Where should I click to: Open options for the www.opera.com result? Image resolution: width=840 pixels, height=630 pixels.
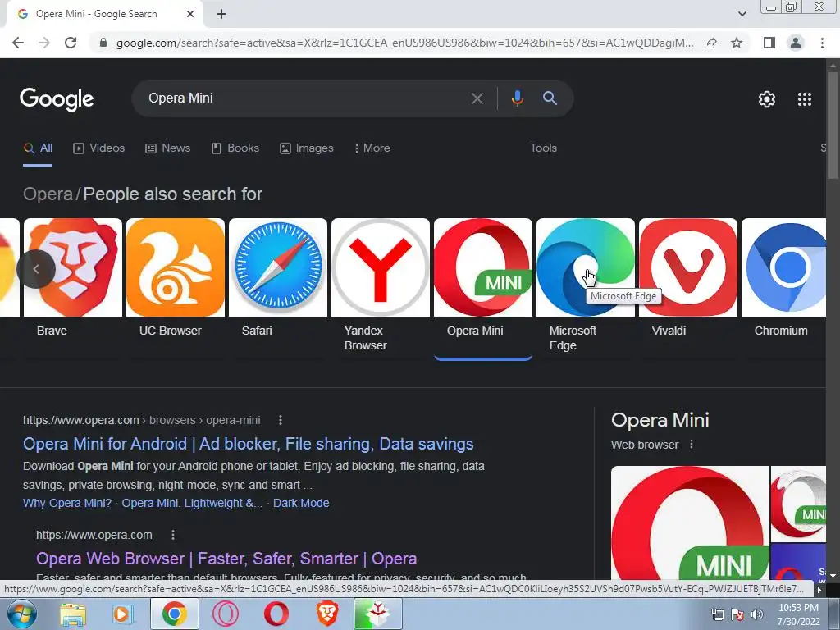(x=172, y=535)
